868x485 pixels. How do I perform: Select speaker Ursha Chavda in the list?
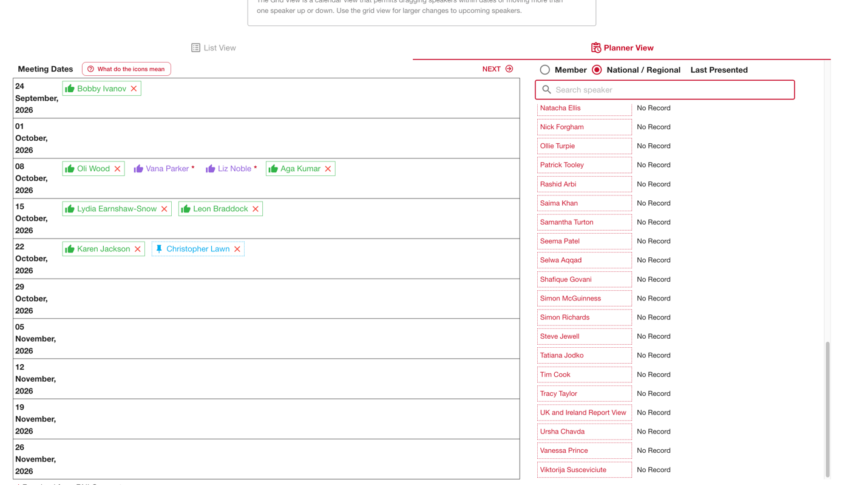(x=584, y=432)
